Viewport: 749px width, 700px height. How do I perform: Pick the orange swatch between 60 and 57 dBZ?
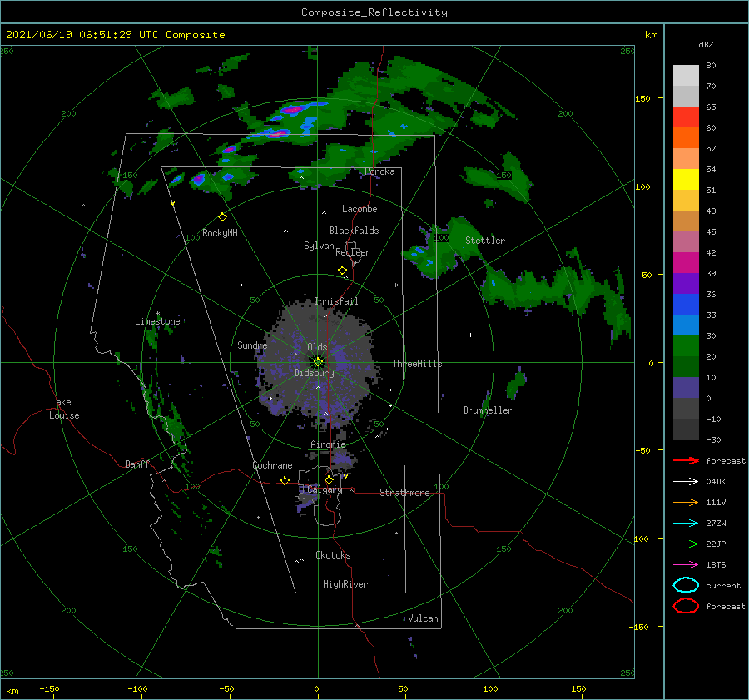tap(686, 138)
